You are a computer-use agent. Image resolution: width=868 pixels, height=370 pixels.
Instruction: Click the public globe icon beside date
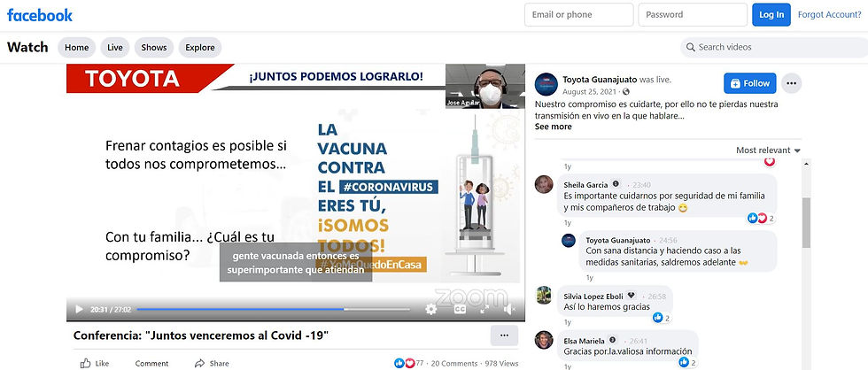[625, 91]
